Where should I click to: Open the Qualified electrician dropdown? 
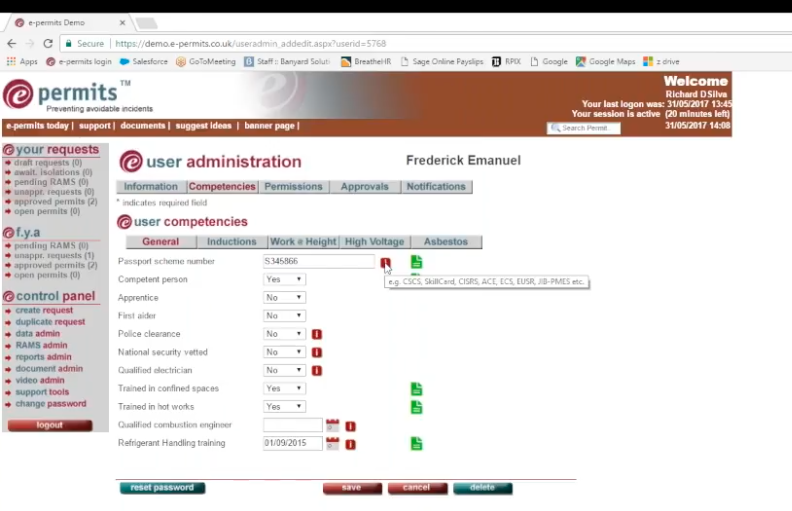click(284, 370)
